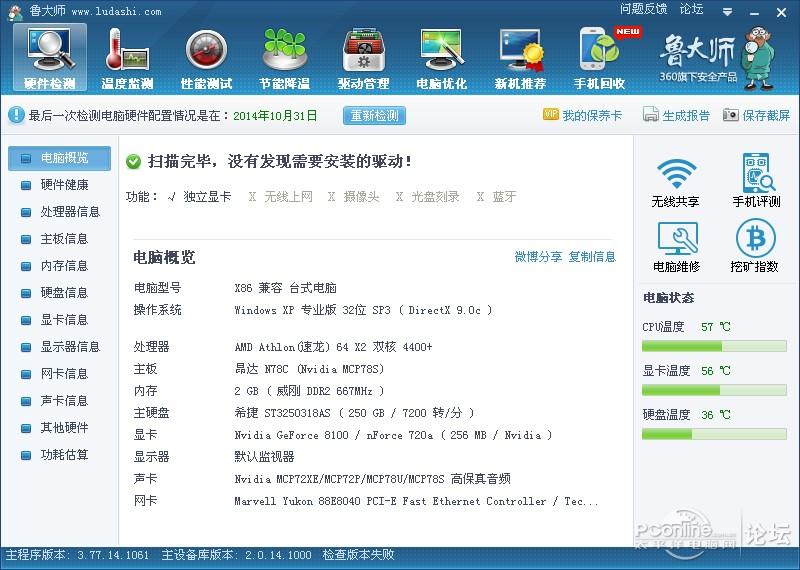The height and width of the screenshot is (570, 800).
Task: Click the X86 兼容 台式电脑 model value
Action: click(285, 288)
